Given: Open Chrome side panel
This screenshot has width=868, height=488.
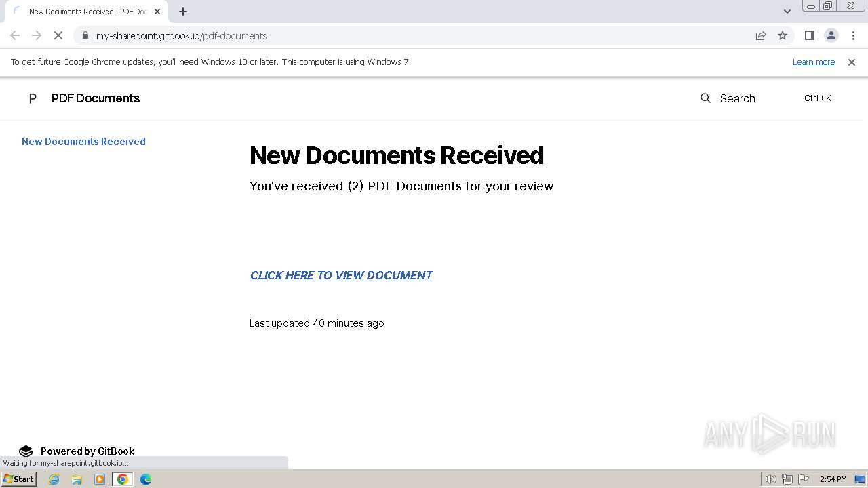Looking at the screenshot, I should tap(809, 35).
